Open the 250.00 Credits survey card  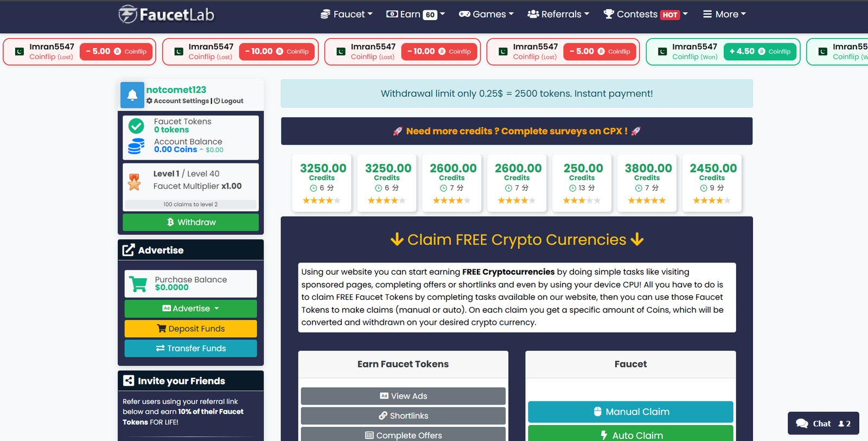[x=582, y=183]
